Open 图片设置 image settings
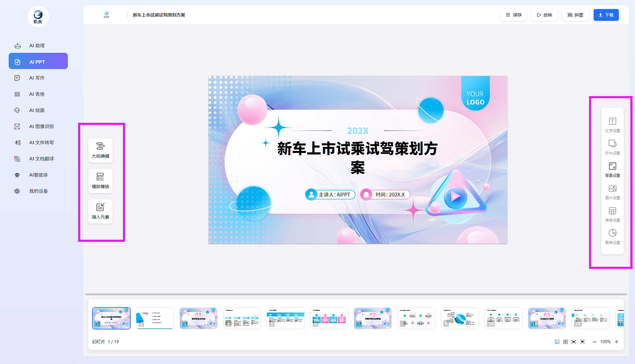This screenshot has width=635, height=364. [612, 192]
